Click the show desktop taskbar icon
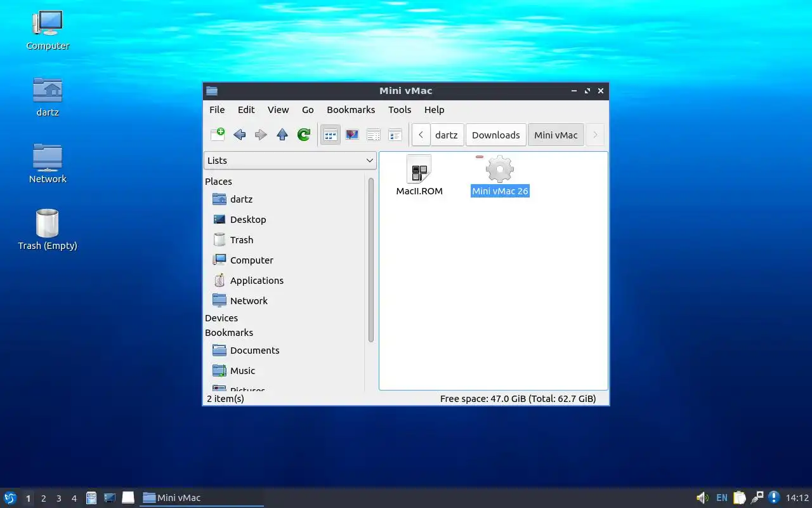Image resolution: width=812 pixels, height=508 pixels. coord(110,498)
